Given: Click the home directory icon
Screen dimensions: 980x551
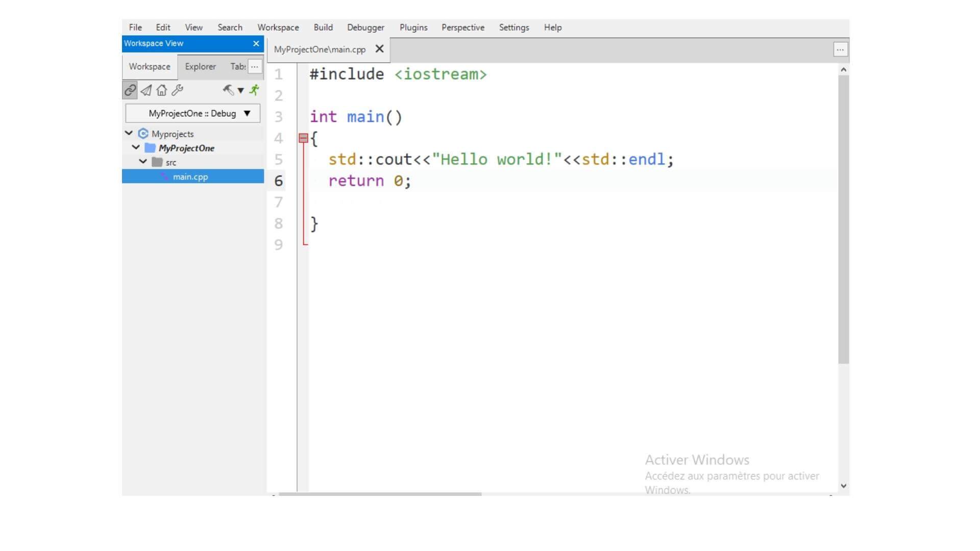Looking at the screenshot, I should (x=162, y=89).
